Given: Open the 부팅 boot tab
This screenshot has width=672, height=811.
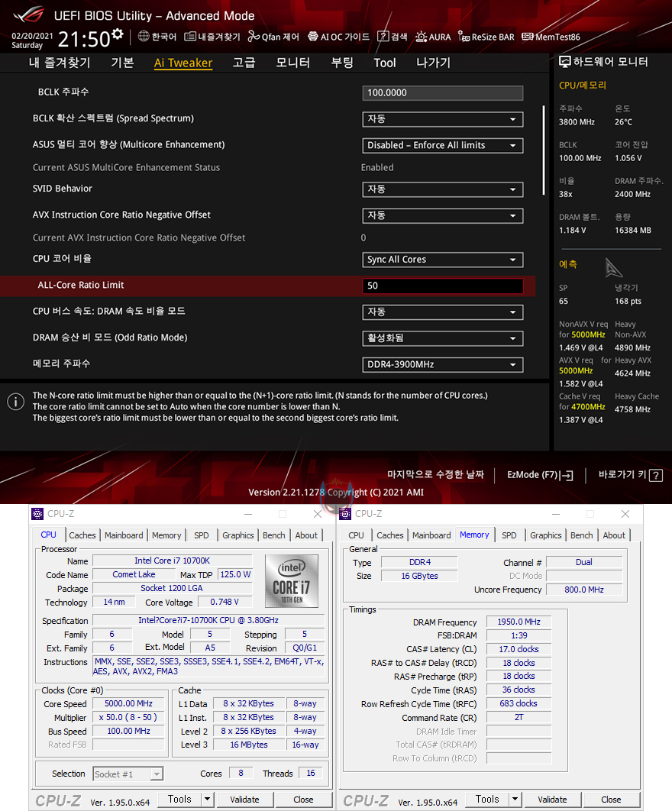Looking at the screenshot, I should (342, 63).
